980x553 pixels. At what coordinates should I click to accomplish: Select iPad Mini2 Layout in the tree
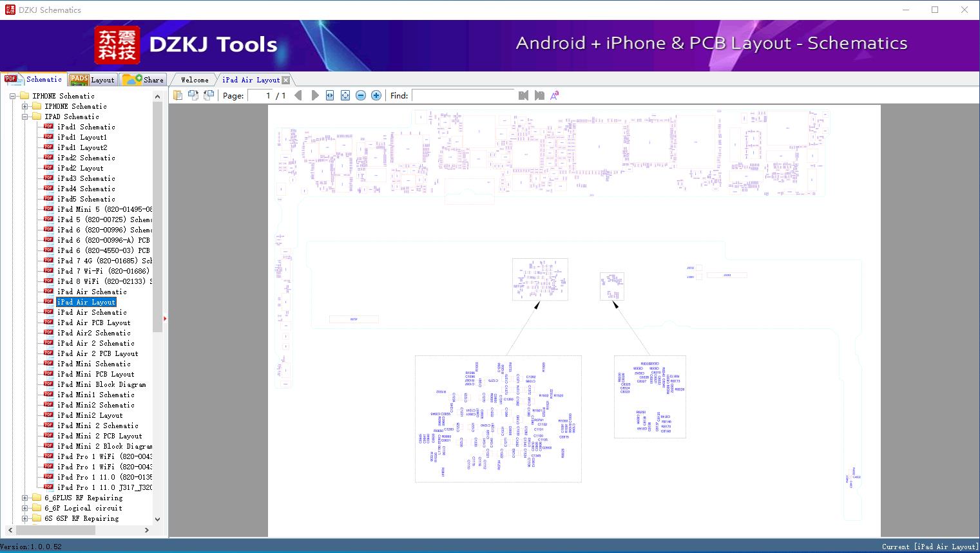(90, 416)
